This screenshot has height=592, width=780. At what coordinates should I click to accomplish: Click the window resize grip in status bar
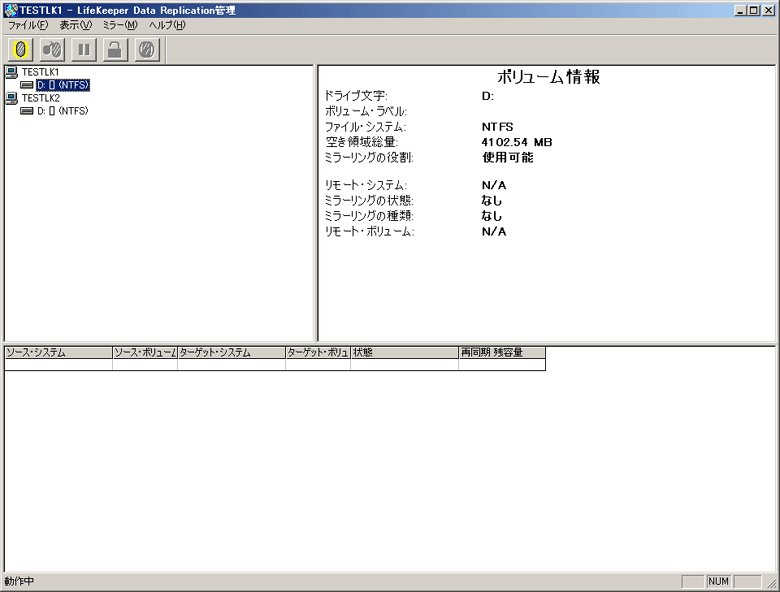pyautogui.click(x=772, y=583)
